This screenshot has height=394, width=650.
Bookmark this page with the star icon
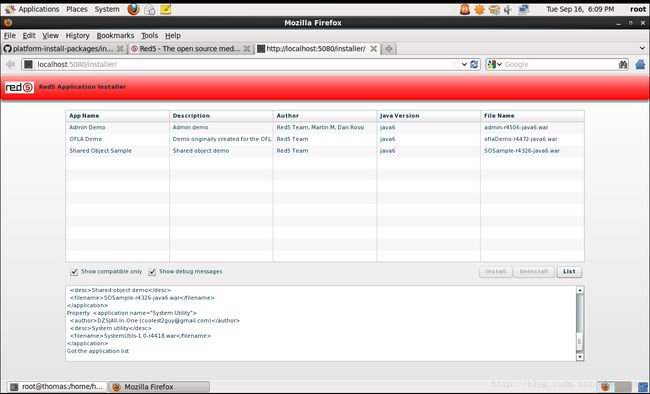pyautogui.click(x=456, y=64)
